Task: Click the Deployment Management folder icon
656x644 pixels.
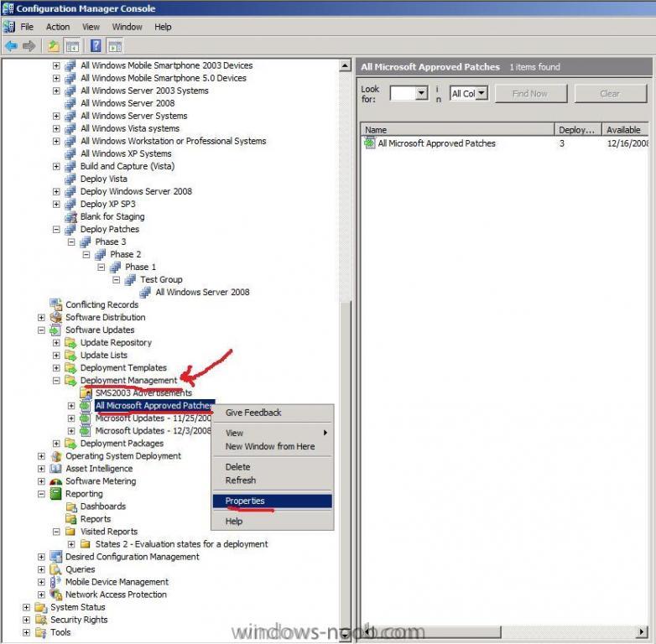Action: tap(70, 380)
